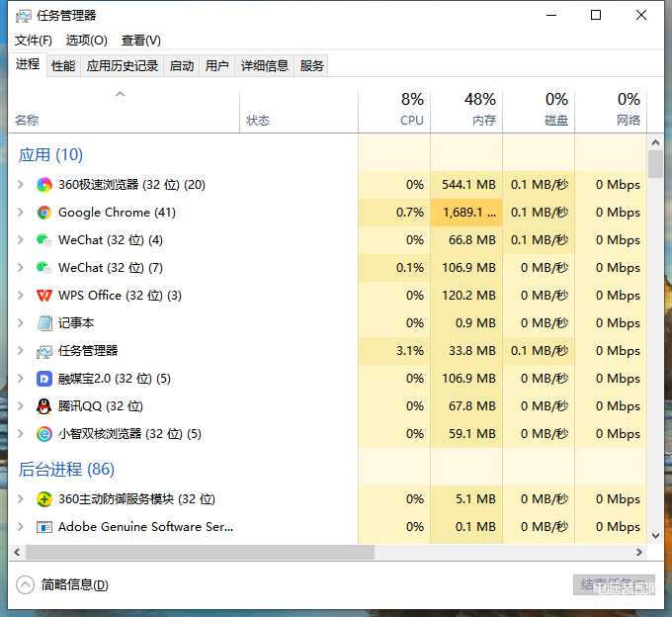Expand the 融媒宝2.0 (32 位) (5) group
Image resolution: width=672 pixels, height=617 pixels.
[x=20, y=379]
